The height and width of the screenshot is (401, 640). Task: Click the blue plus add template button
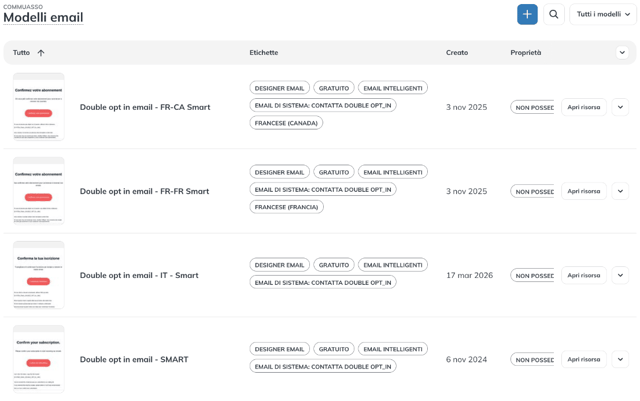click(527, 14)
